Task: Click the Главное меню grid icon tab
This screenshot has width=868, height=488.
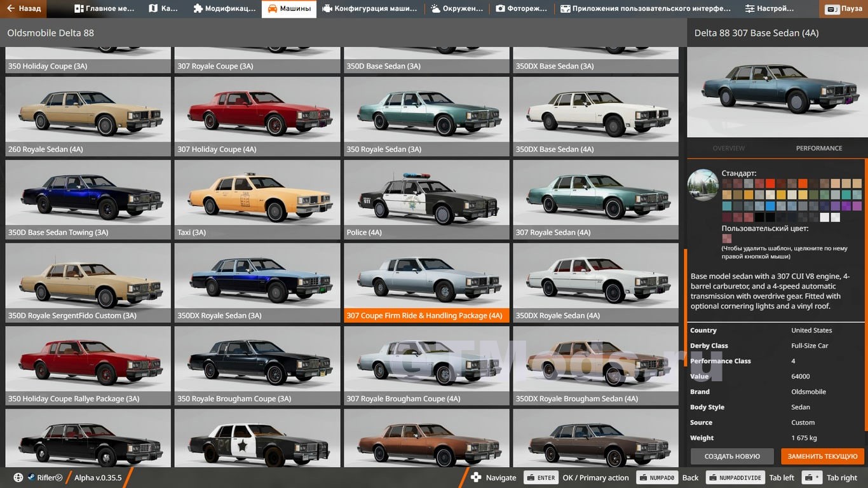Action: click(79, 9)
